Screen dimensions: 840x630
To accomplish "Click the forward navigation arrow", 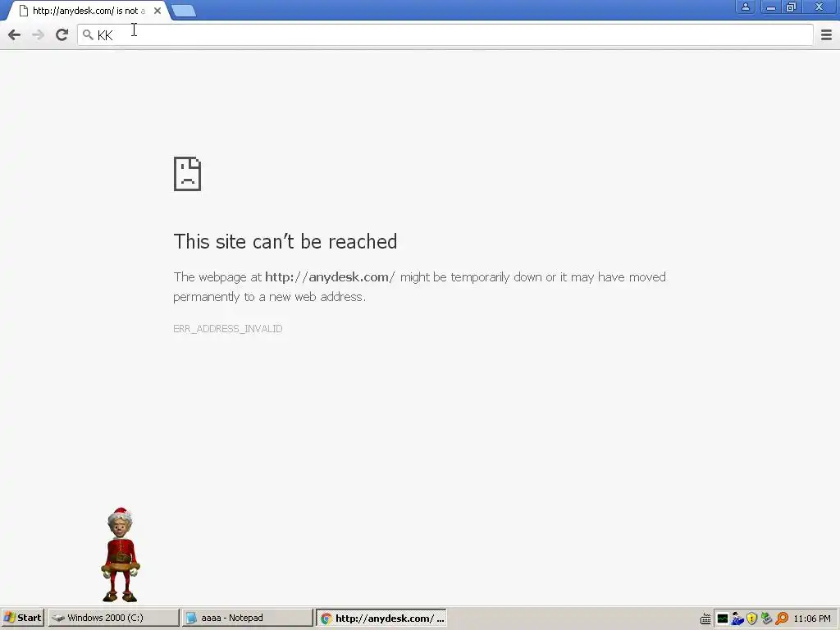I will [x=38, y=35].
